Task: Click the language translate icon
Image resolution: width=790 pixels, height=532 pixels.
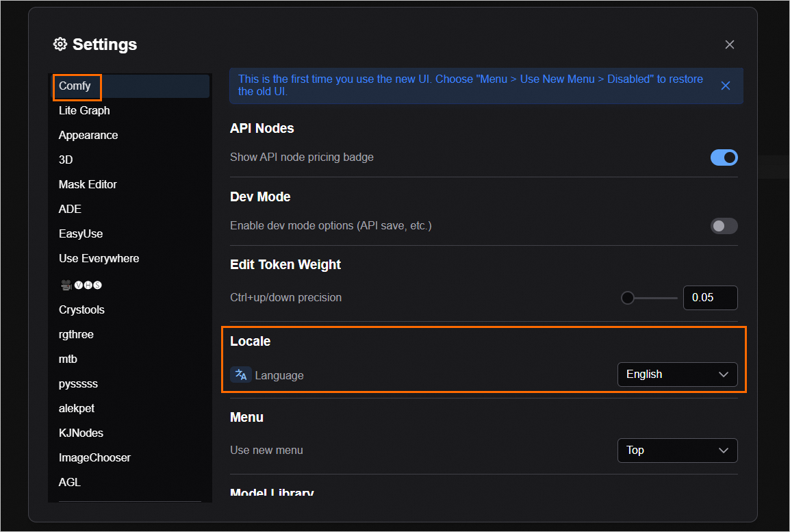Action: point(241,375)
